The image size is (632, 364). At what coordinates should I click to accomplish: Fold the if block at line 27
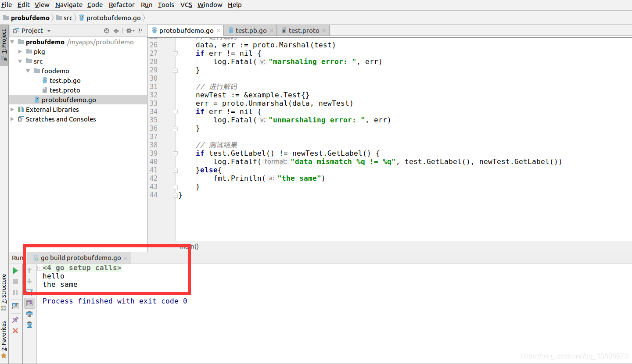point(175,53)
